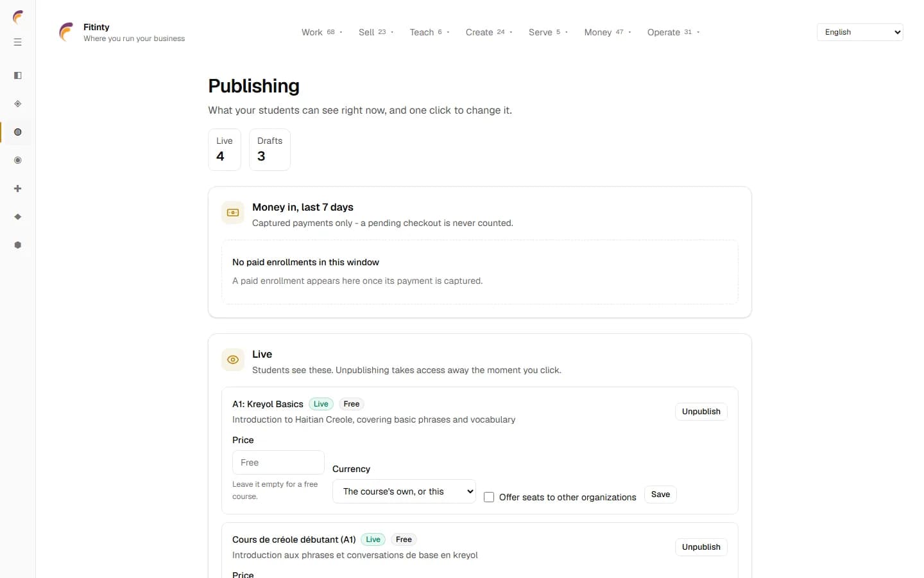Expand the Sell menu
This screenshot has height=578, width=924.
[376, 32]
